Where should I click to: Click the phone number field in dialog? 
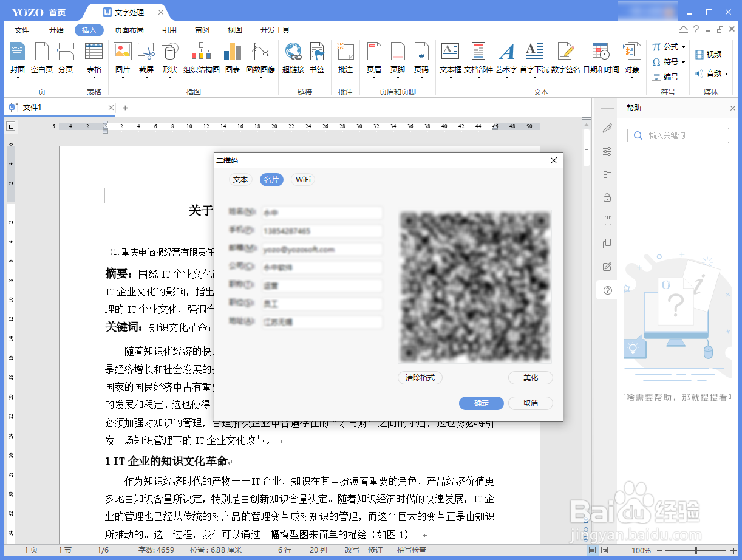[x=321, y=231]
